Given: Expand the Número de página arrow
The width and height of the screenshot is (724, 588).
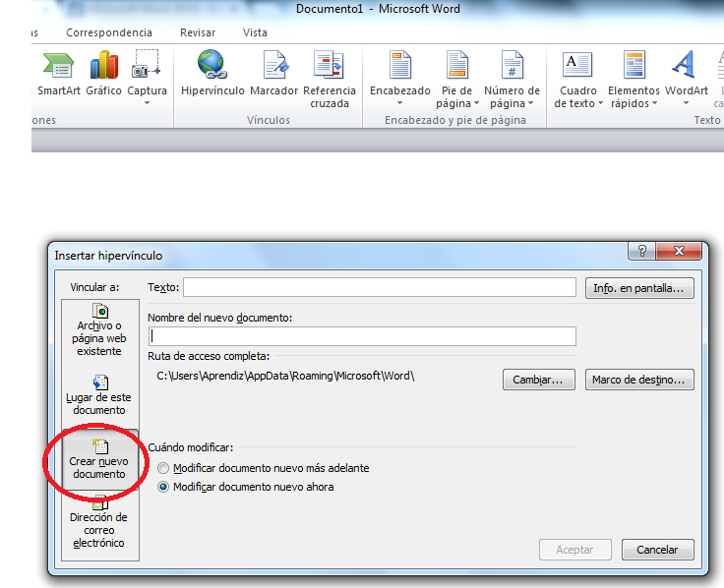Looking at the screenshot, I should (530, 103).
